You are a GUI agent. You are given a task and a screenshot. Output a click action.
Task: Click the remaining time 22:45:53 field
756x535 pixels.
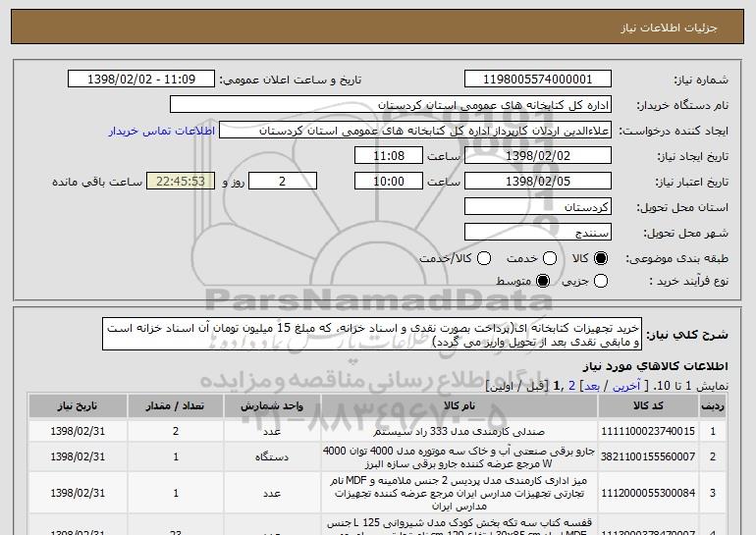(x=181, y=182)
